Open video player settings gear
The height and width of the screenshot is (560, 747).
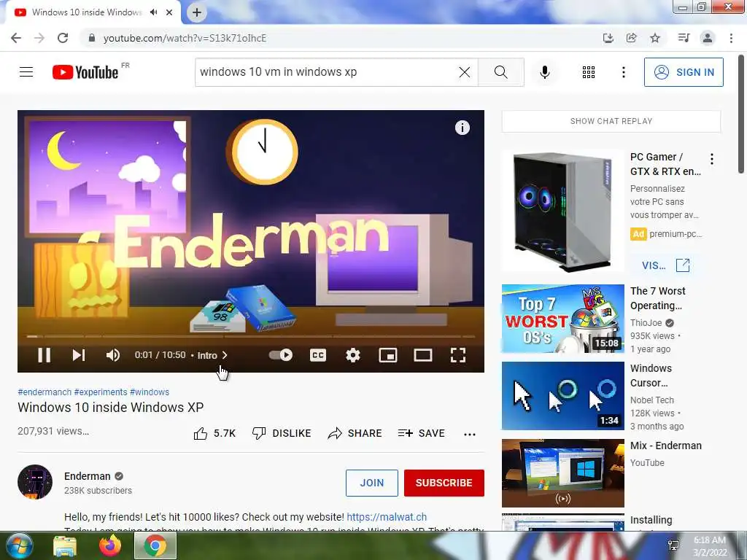(x=352, y=355)
